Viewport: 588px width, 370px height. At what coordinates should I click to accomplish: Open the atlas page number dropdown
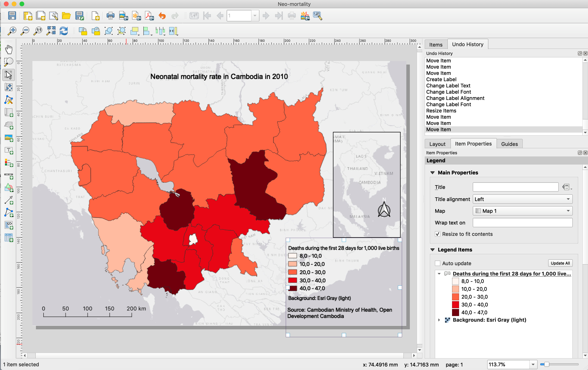[x=255, y=16]
